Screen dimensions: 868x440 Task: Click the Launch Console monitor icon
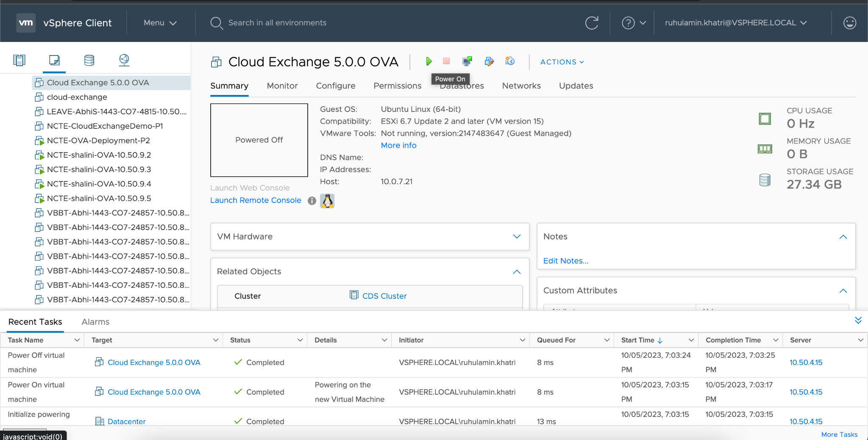pyautogui.click(x=467, y=61)
